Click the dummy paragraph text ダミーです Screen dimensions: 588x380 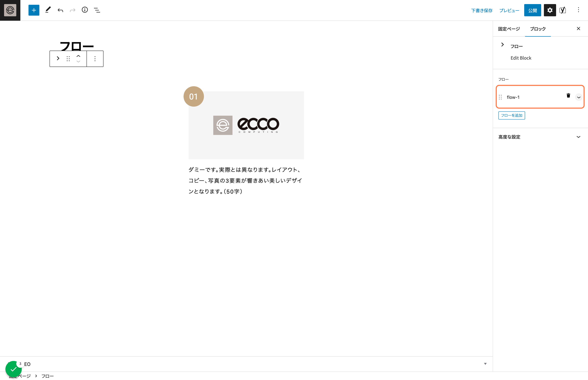point(245,181)
